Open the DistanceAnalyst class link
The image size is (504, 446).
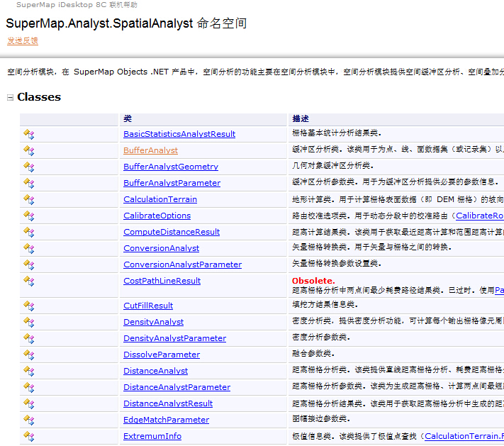coord(155,371)
